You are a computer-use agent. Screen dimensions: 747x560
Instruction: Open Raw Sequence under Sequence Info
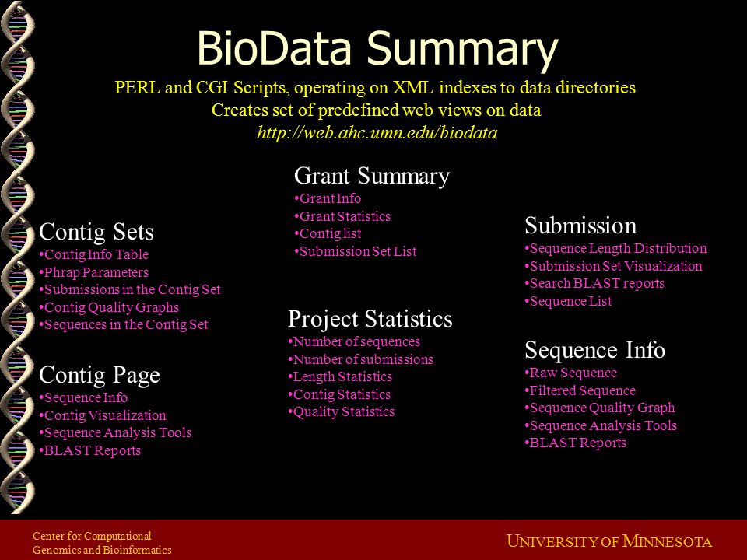click(x=570, y=373)
